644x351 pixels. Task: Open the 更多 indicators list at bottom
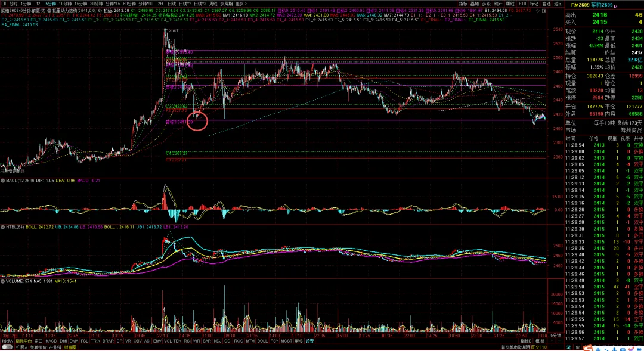(299, 341)
